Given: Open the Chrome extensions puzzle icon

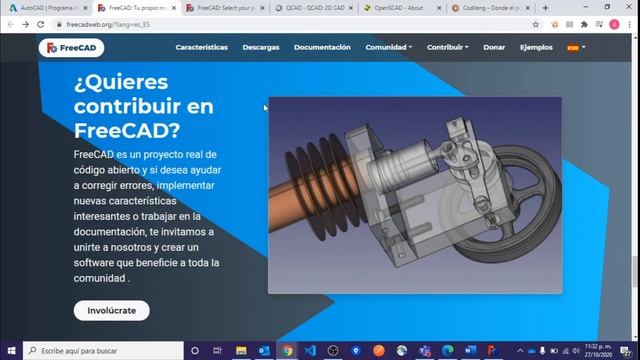Looking at the screenshot, I should point(584,24).
